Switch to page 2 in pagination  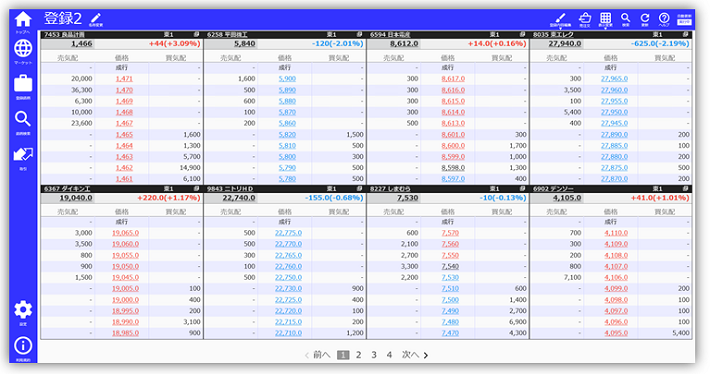tap(359, 355)
